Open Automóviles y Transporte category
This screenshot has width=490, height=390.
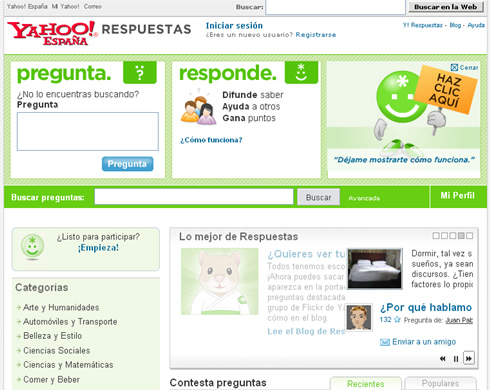[70, 322]
